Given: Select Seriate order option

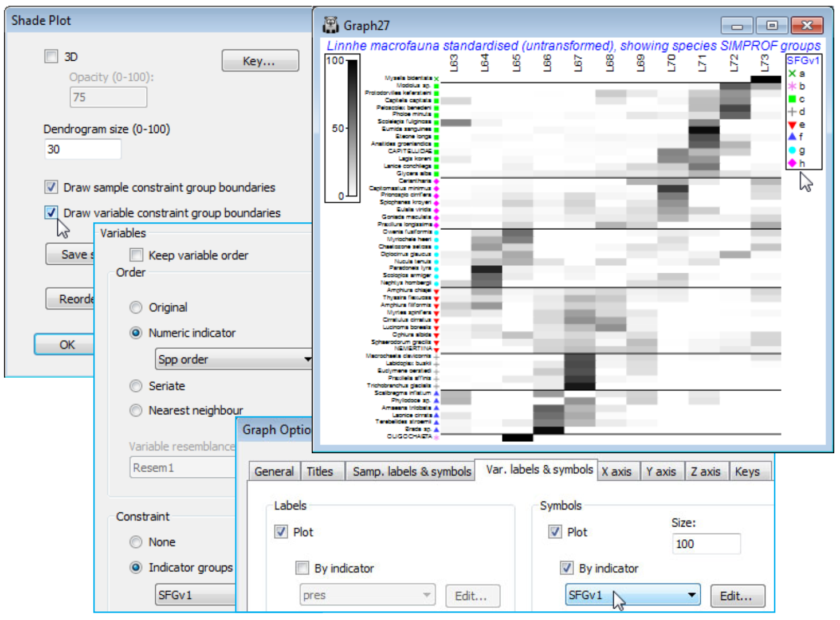Looking at the screenshot, I should pos(136,386).
